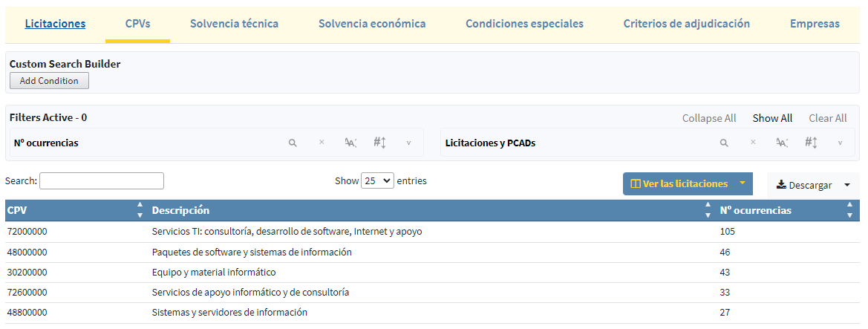The height and width of the screenshot is (329, 868).
Task: Open the Condiciones especiales tab
Action: click(525, 24)
